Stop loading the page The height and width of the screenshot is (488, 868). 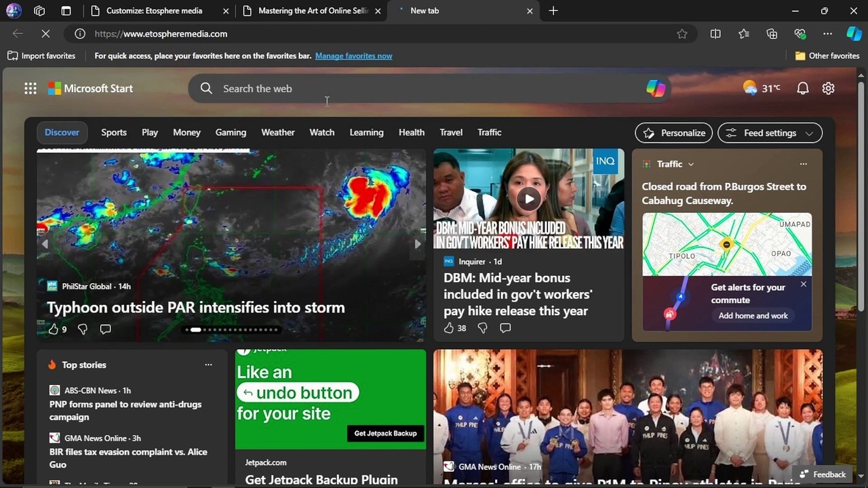point(46,34)
